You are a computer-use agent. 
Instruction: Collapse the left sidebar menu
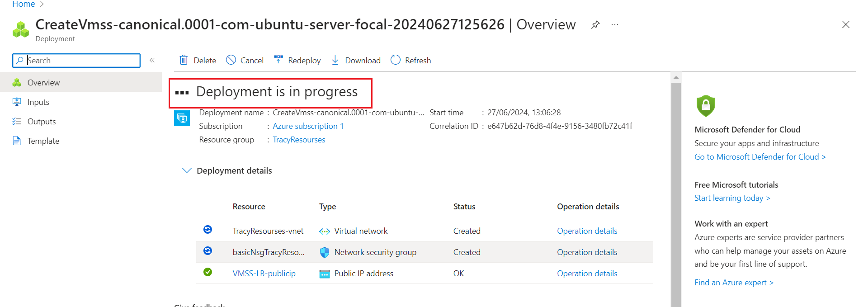pos(152,60)
